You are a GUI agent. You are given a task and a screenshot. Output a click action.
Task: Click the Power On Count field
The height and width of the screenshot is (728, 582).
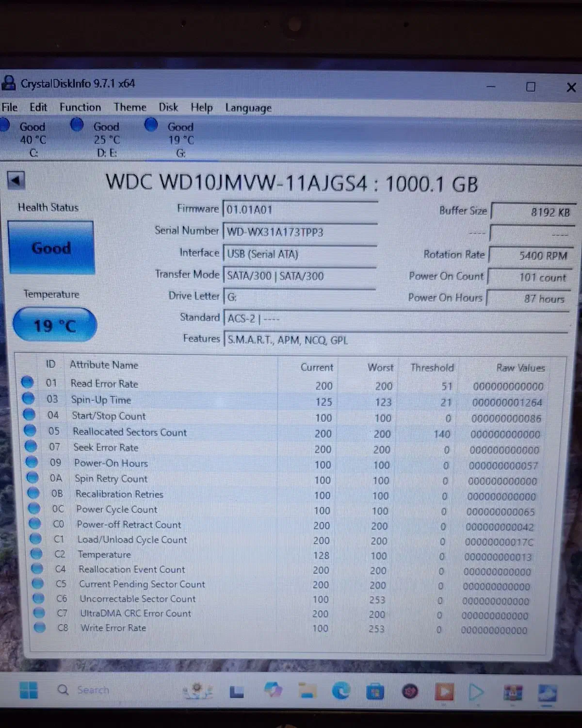530,277
